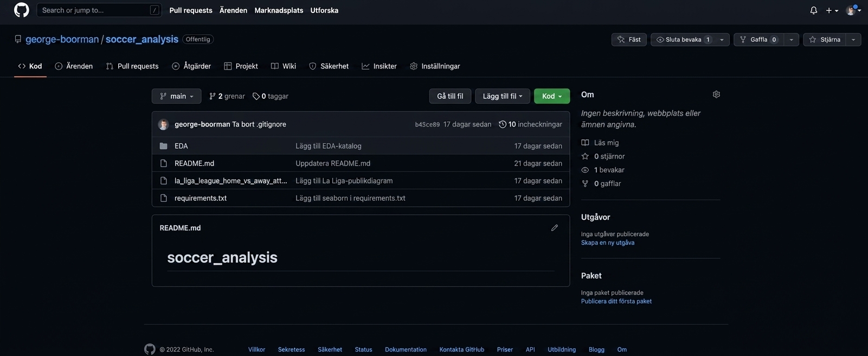Click the commit author avatar
Image resolution: width=868 pixels, height=356 pixels.
(163, 124)
